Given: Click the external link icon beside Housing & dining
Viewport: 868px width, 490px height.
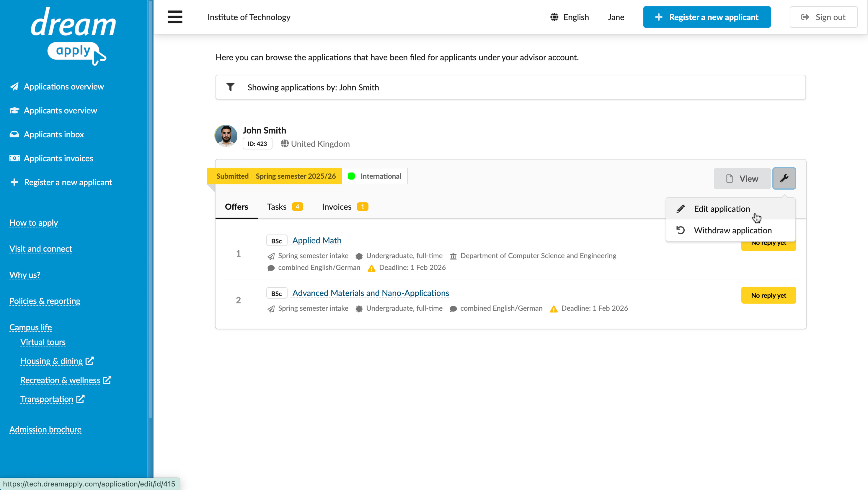Looking at the screenshot, I should tap(89, 361).
